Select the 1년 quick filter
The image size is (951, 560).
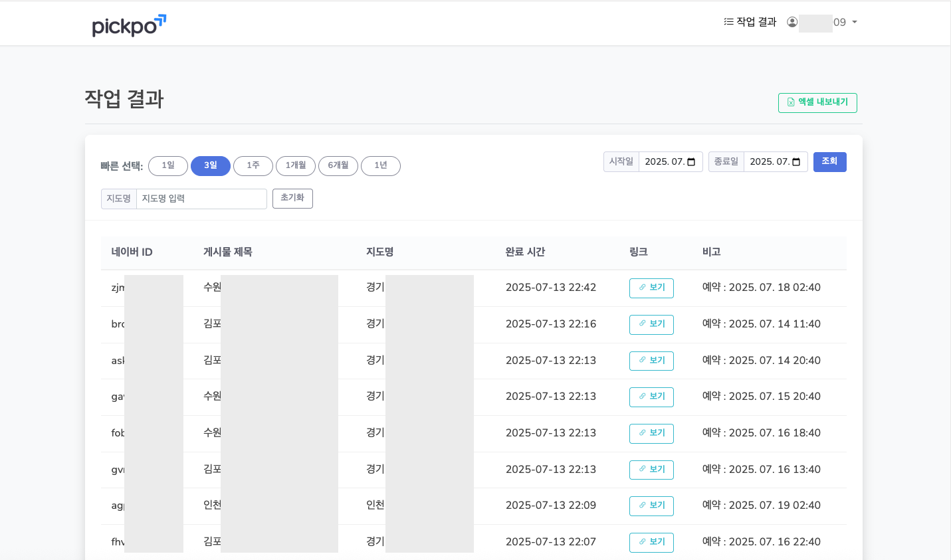pos(381,166)
